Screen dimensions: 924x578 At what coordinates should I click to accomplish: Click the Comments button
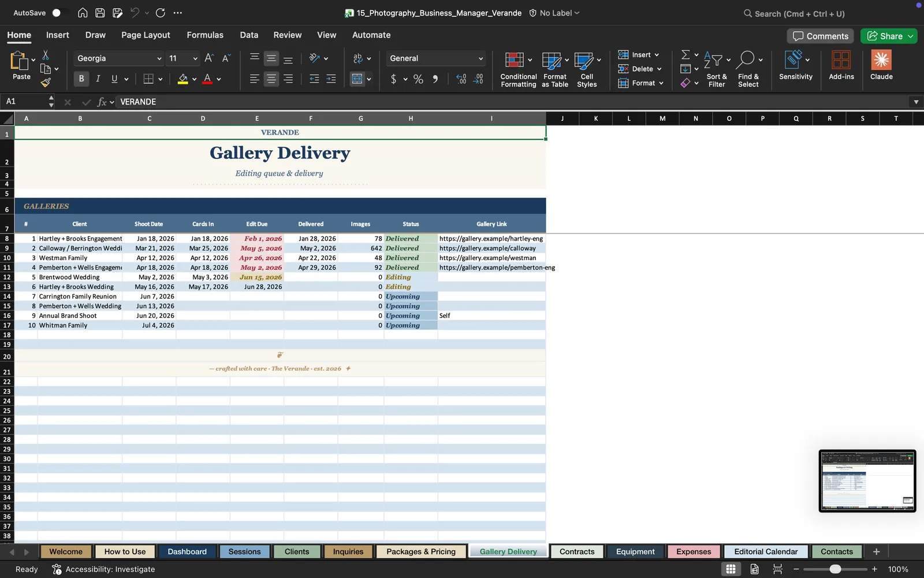(x=821, y=36)
